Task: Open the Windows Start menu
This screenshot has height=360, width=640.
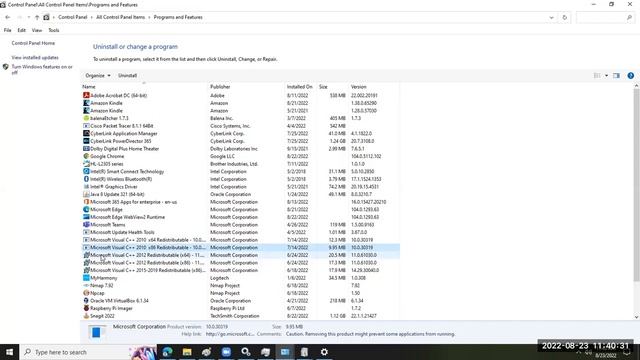Action: point(9,352)
